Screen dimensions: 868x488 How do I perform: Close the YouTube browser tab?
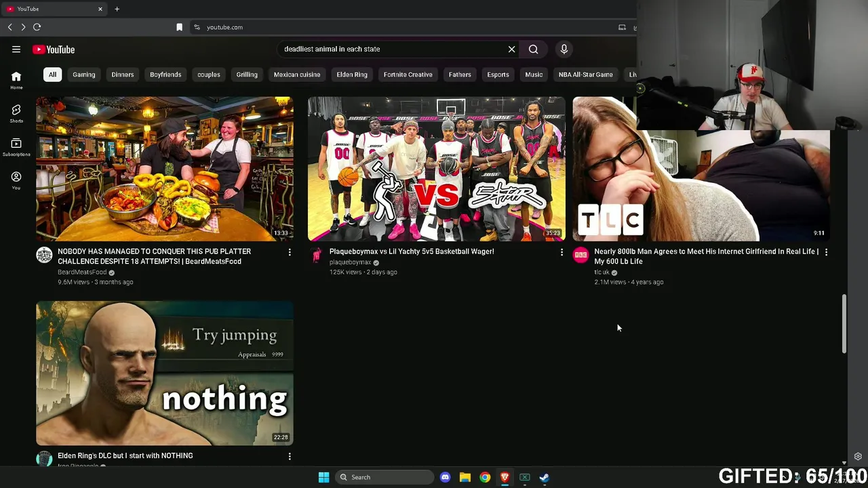point(100,9)
